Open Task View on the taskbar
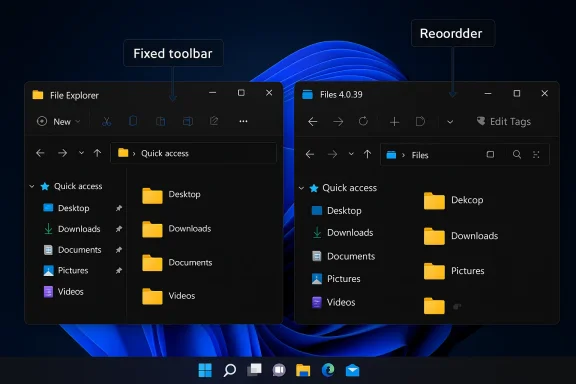Screen dimensions: 576x384 (254, 370)
